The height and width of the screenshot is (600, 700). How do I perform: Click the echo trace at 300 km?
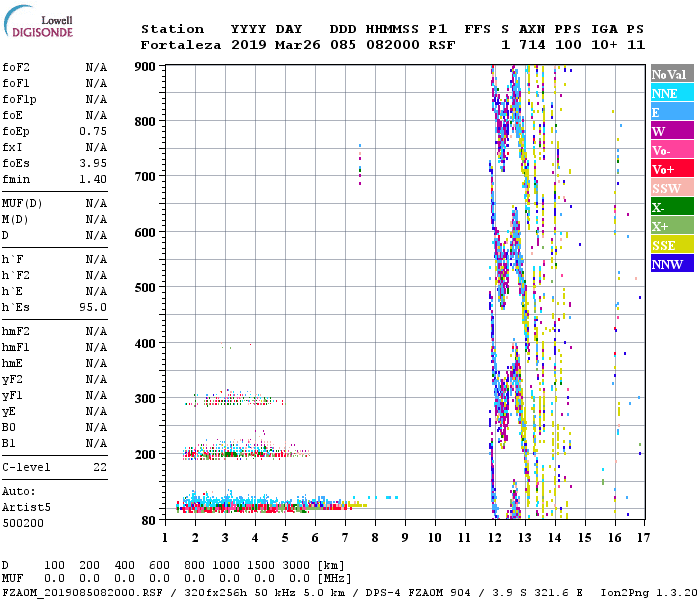point(234,399)
